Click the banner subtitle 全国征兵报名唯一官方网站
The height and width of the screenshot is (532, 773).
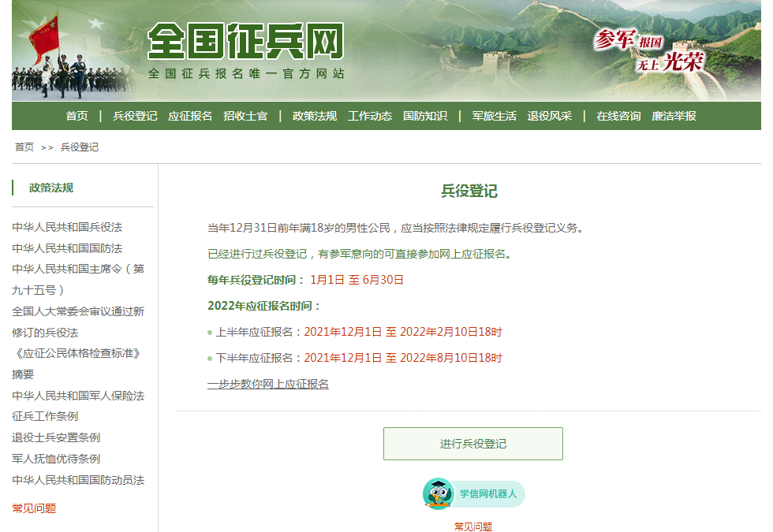(x=246, y=74)
